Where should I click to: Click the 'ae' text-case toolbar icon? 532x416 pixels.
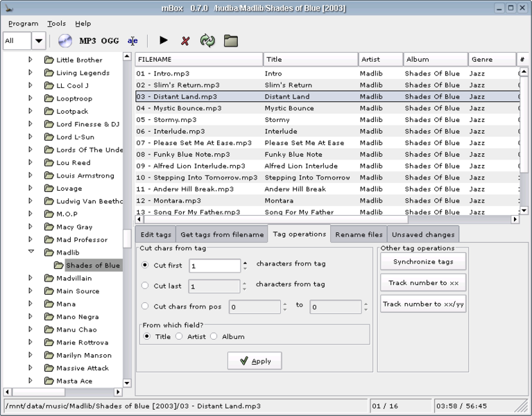(x=132, y=41)
